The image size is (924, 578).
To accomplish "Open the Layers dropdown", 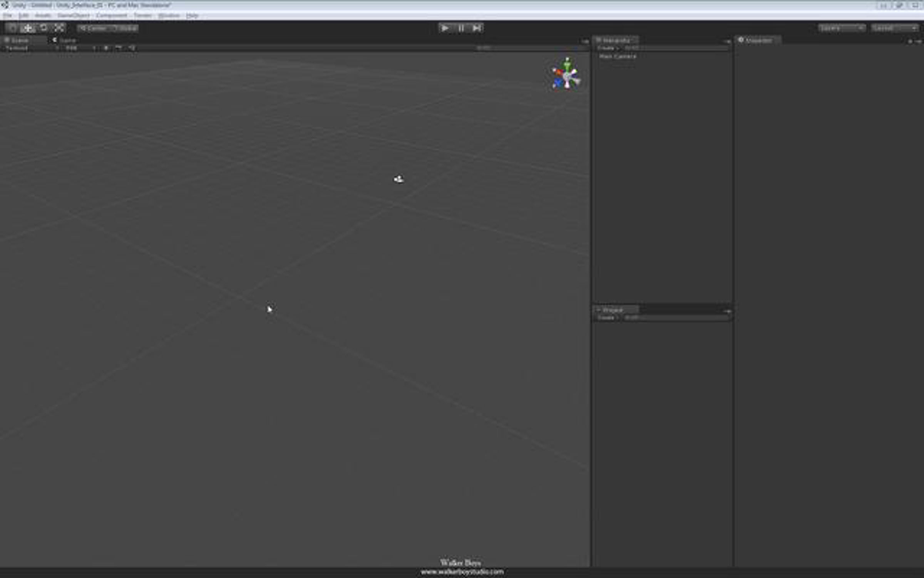I will tap(842, 28).
